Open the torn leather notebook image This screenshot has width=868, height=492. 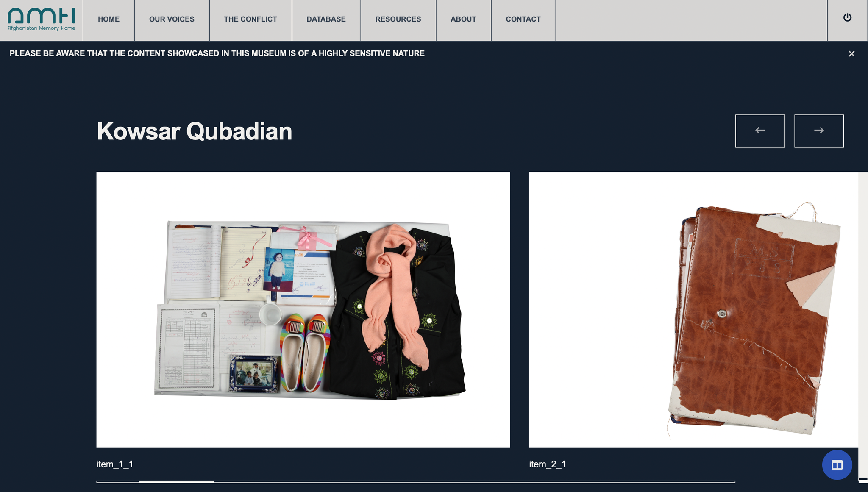click(694, 309)
